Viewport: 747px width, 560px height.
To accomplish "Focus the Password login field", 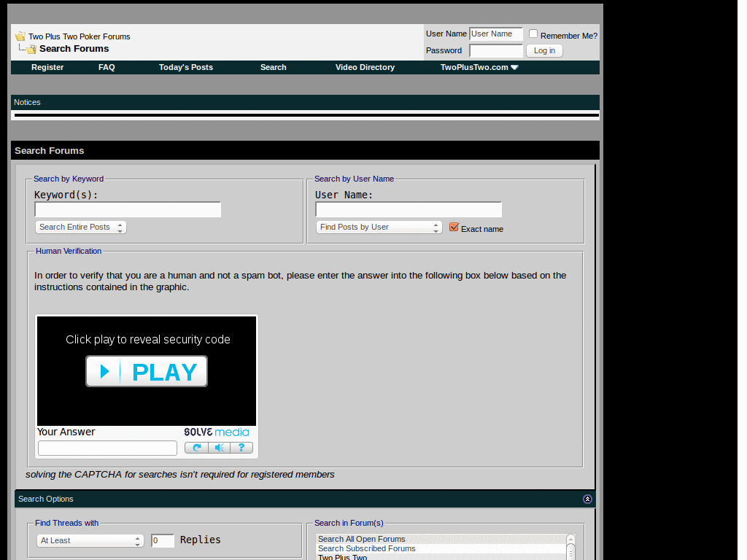I will (496, 50).
